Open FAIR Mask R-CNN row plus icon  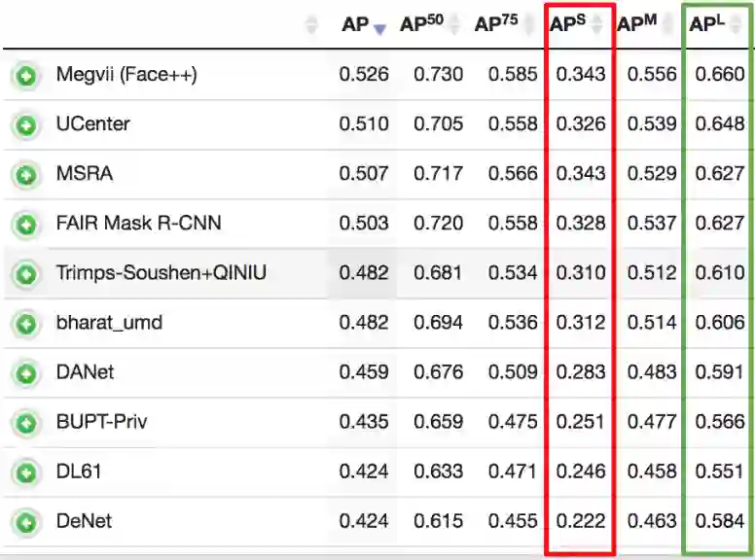coord(25,224)
